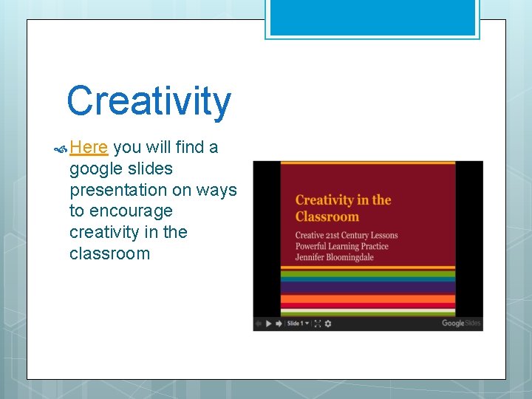Go to previous slide with the back arrow
This screenshot has height=399, width=532.
coord(259,324)
